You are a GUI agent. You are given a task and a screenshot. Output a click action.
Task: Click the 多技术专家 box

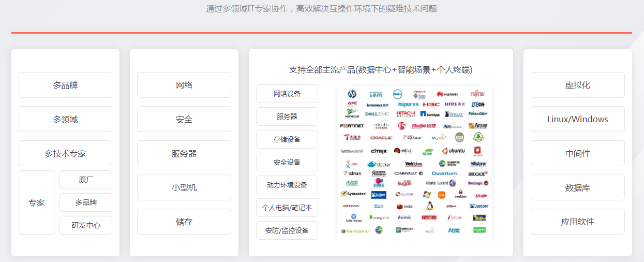tap(65, 153)
